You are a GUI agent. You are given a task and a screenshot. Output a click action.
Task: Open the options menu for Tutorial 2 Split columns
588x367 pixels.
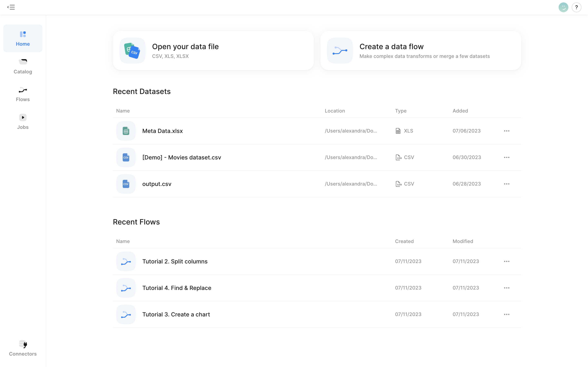507,261
